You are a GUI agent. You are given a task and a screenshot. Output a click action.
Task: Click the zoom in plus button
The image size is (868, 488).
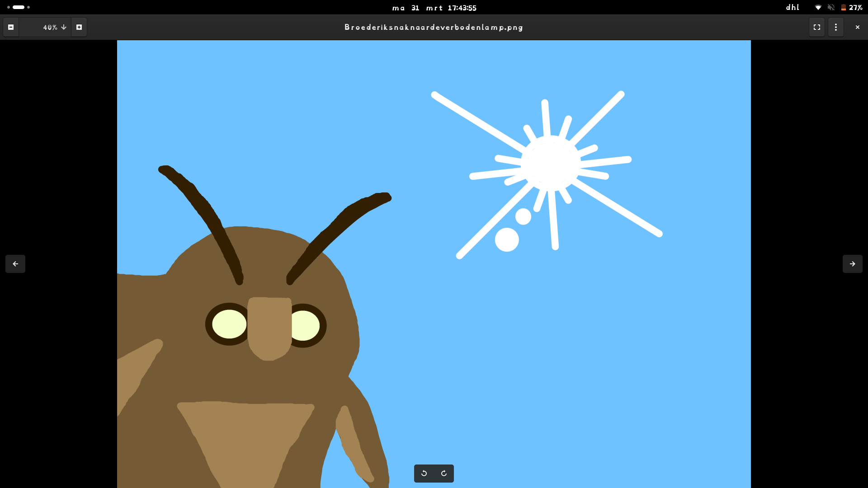(79, 27)
